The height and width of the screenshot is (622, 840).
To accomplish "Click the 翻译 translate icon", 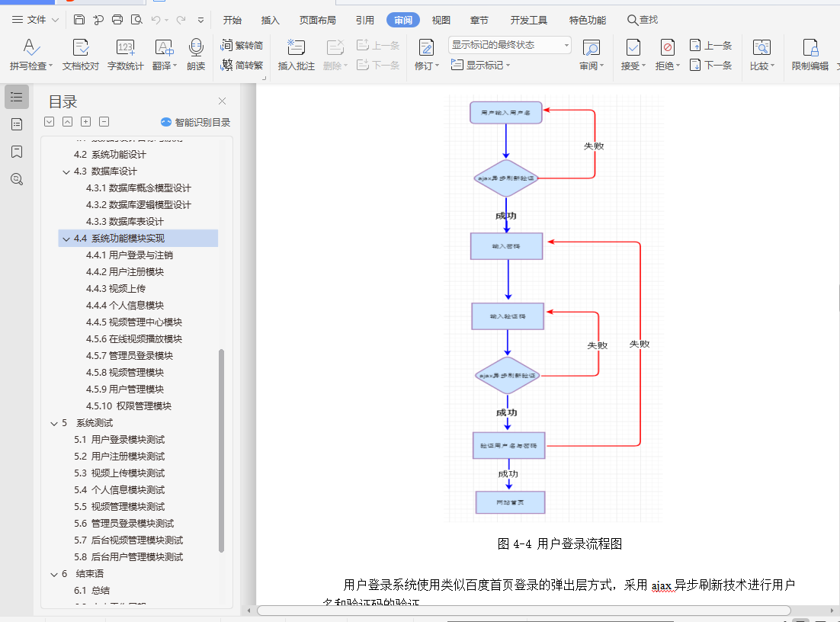I will click(x=163, y=48).
